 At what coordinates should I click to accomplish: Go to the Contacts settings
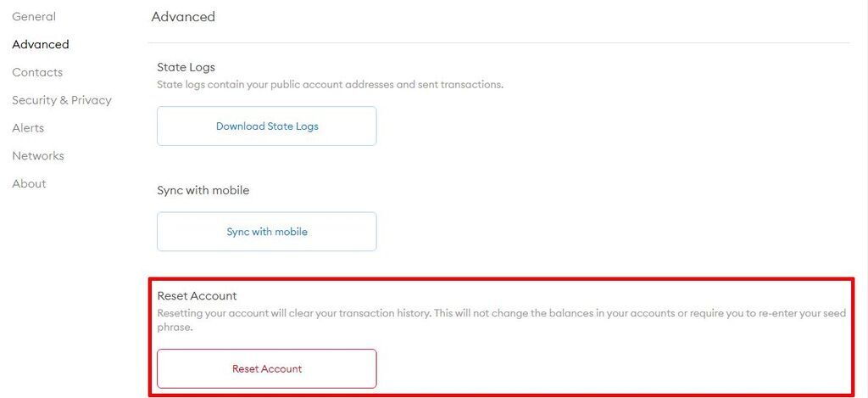pyautogui.click(x=37, y=72)
